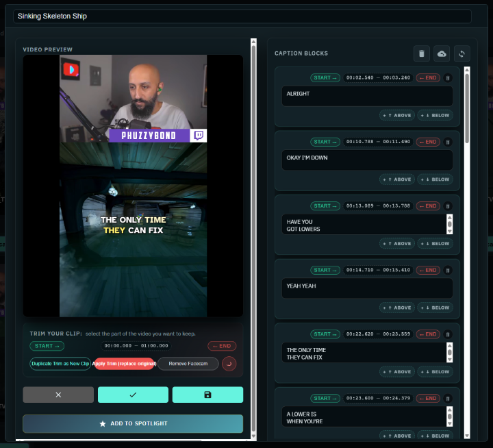Set trim START in Trim Your Clip
The height and width of the screenshot is (448, 493).
click(47, 346)
